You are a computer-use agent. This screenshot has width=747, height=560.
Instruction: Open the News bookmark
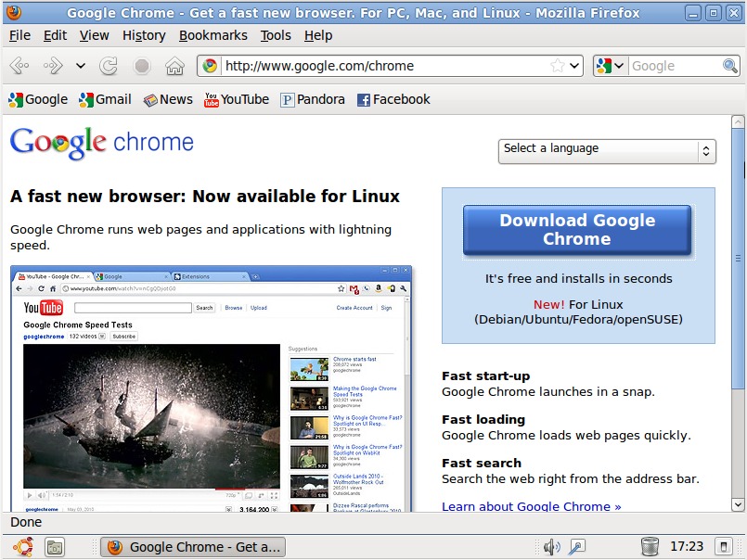(x=168, y=99)
